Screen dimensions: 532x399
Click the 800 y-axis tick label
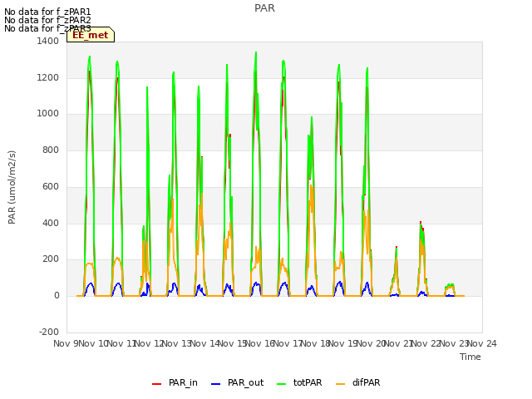coord(51,150)
